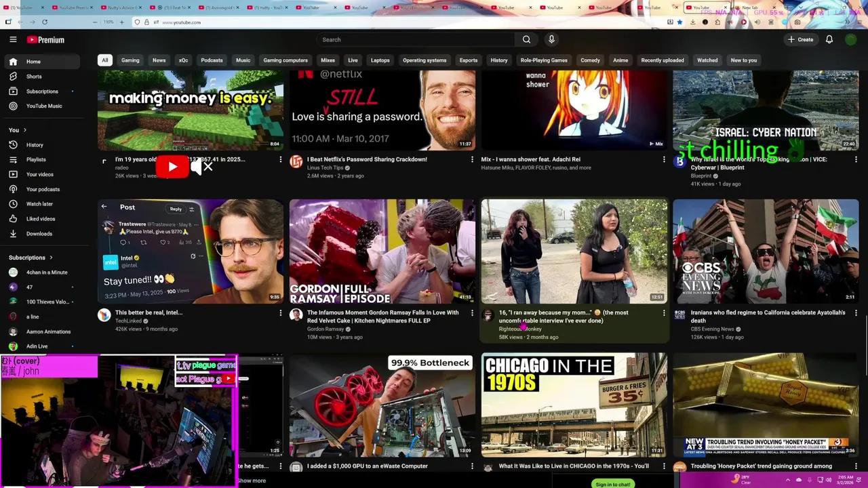Click the Sign in to chat button

[613, 484]
